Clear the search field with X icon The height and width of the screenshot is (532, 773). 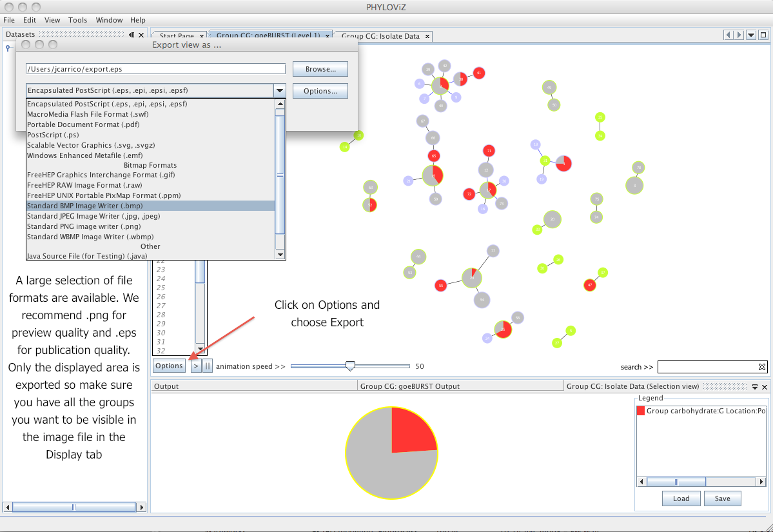tap(762, 367)
